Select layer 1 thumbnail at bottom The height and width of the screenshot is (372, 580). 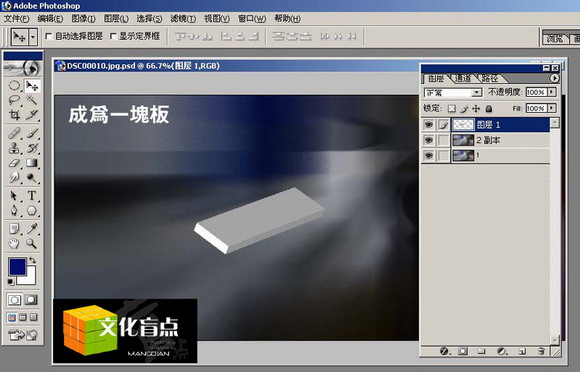point(463,155)
